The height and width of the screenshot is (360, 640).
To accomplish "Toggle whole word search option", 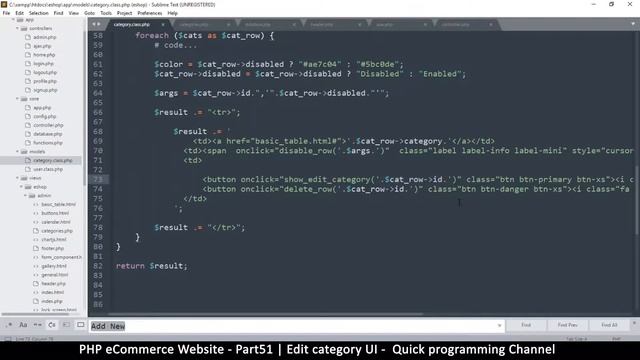I will pyautogui.click(x=38, y=325).
